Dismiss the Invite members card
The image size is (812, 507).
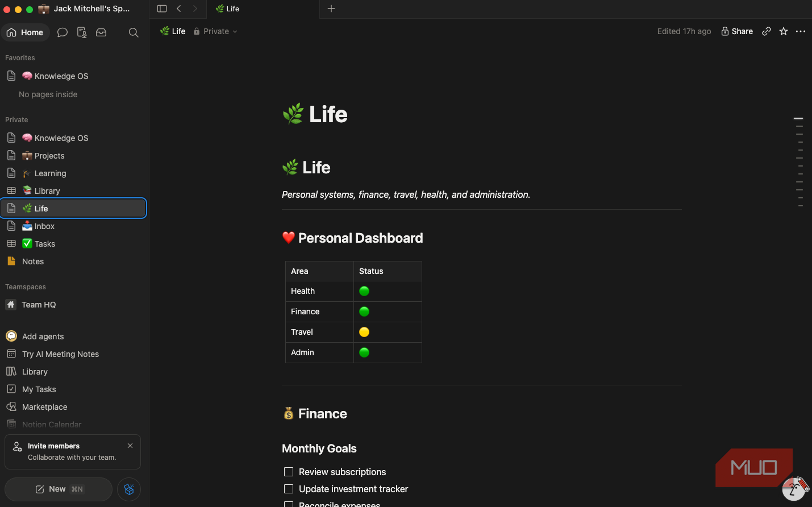(x=130, y=446)
